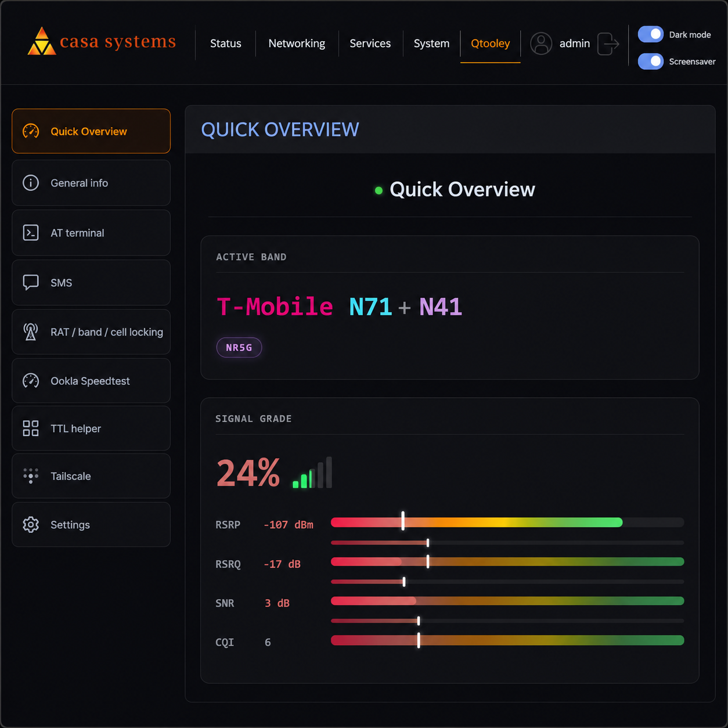Click the green signal bars icon

pyautogui.click(x=312, y=473)
